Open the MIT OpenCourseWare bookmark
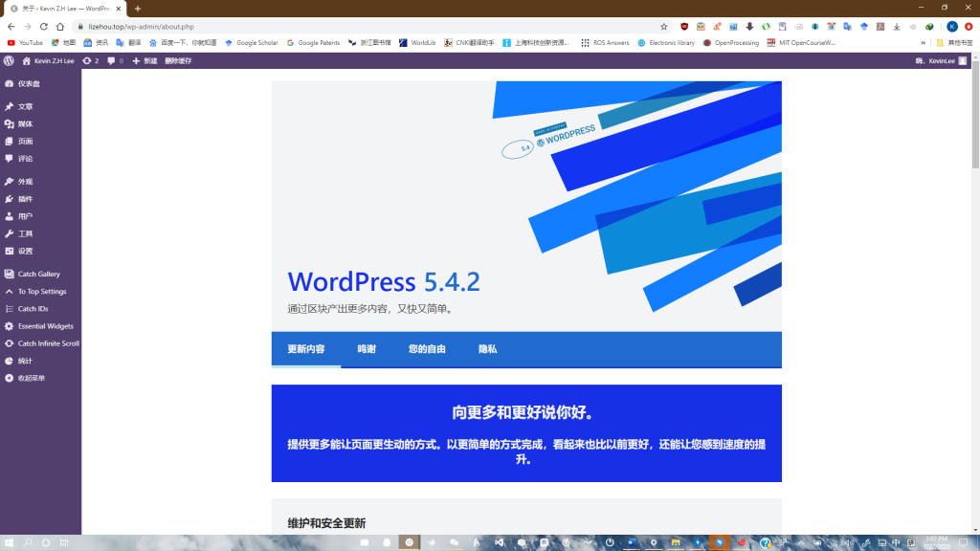This screenshot has height=551, width=980. point(801,43)
